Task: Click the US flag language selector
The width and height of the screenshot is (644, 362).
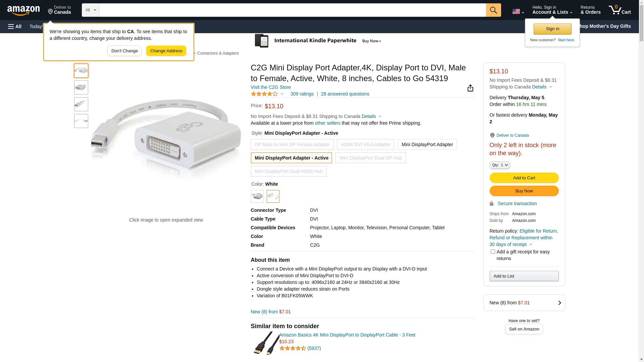Action: [518, 11]
